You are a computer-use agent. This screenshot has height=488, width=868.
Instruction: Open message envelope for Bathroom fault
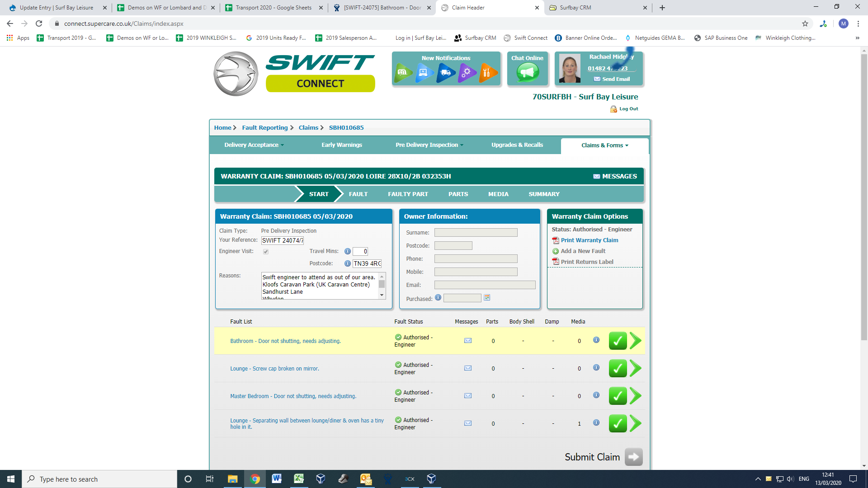pos(468,341)
